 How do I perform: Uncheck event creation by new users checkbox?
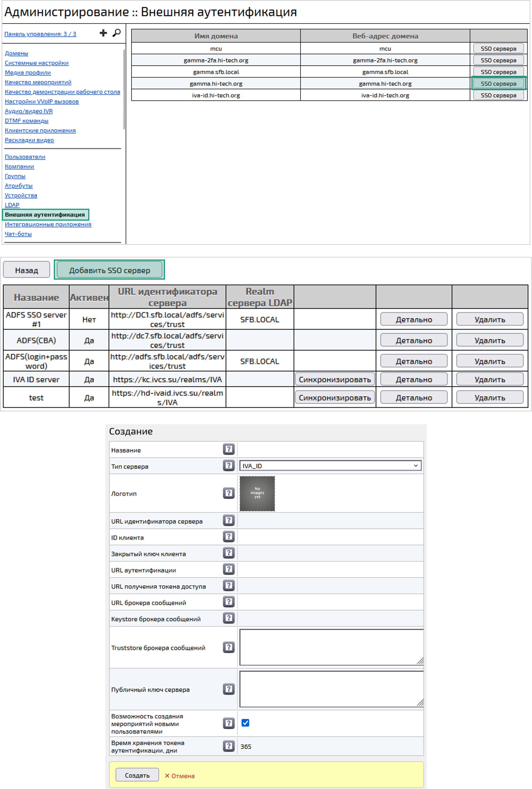(x=245, y=723)
